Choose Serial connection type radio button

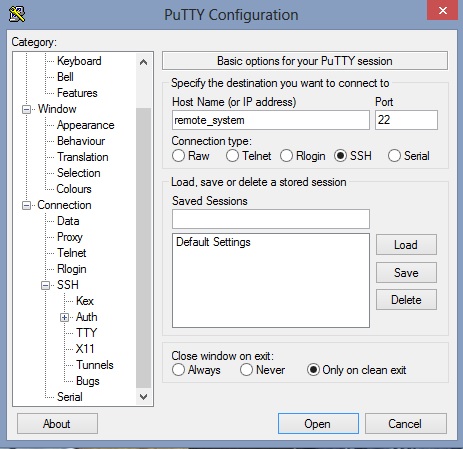tap(394, 156)
